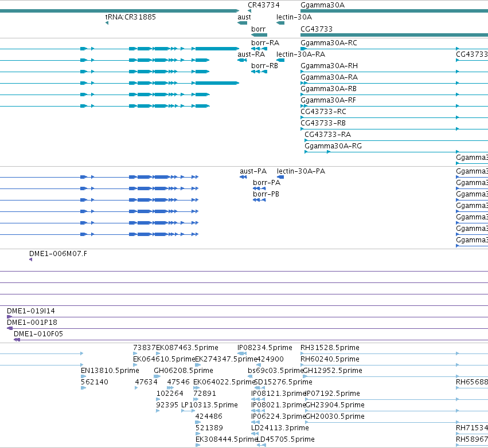Click the 521389 EST label
Screen dimensions: 488x448
point(209,428)
